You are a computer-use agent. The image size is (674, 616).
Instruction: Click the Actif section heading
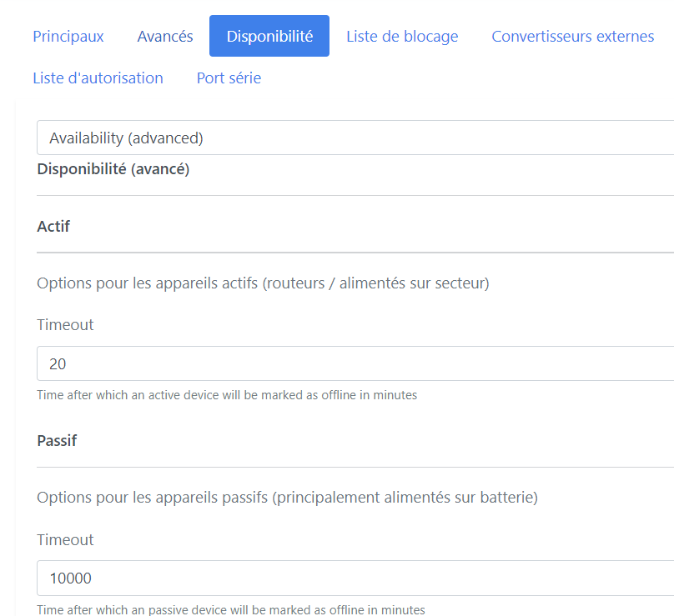click(x=53, y=226)
